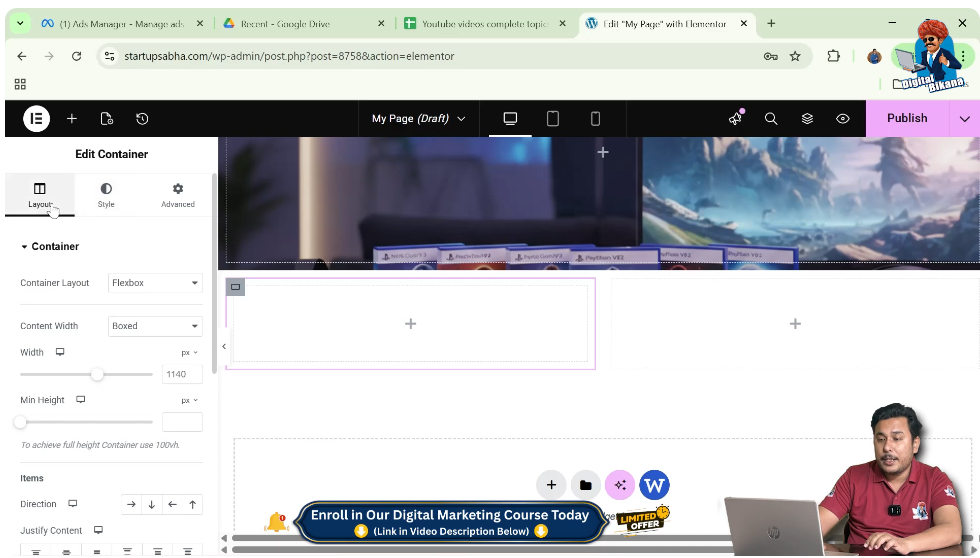Switch to the Youtube videos complete topic tab
This screenshot has width=980, height=558.
(484, 24)
